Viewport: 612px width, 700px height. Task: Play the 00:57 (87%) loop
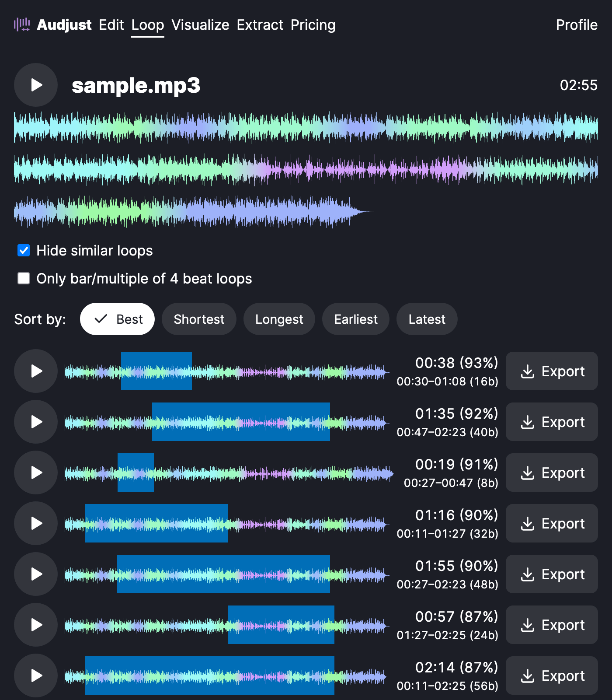(36, 625)
